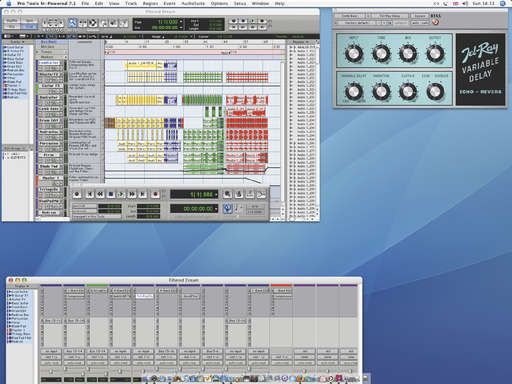Click Play in the Transport window
The height and width of the screenshot is (384, 512).
121,194
